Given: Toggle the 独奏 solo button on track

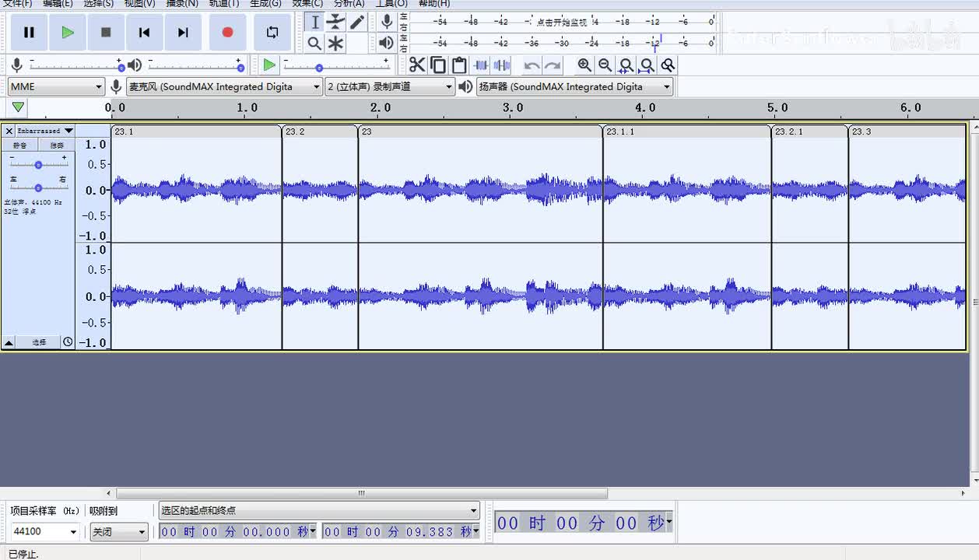Looking at the screenshot, I should click(57, 145).
